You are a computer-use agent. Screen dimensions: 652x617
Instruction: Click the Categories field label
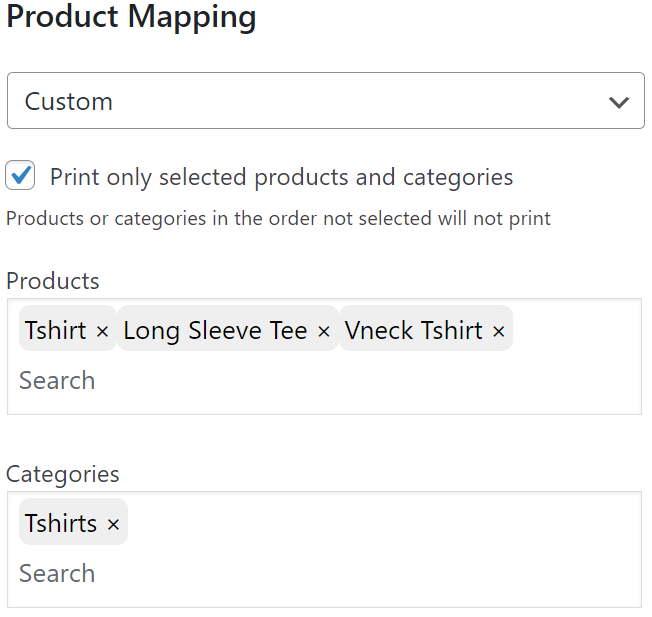click(x=63, y=474)
